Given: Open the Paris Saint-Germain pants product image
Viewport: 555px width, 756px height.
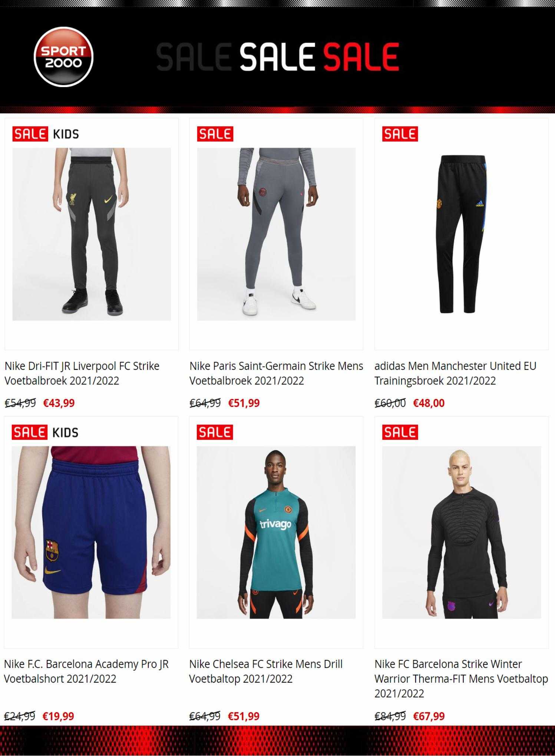Looking at the screenshot, I should tap(276, 234).
